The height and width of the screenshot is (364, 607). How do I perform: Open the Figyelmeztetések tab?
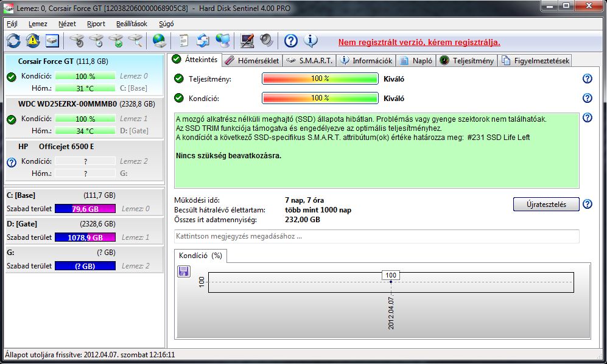click(535, 60)
